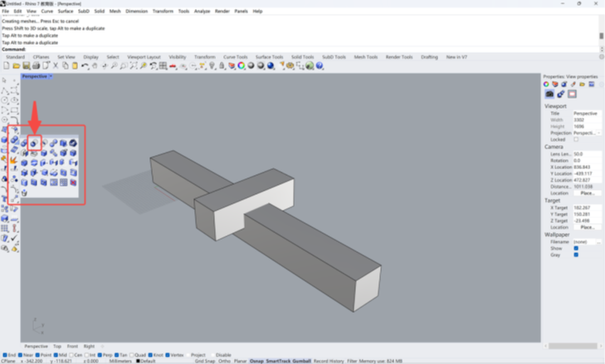Click the color wheel icon in toolbar
Screen dimensions: 605x364
tap(241, 66)
